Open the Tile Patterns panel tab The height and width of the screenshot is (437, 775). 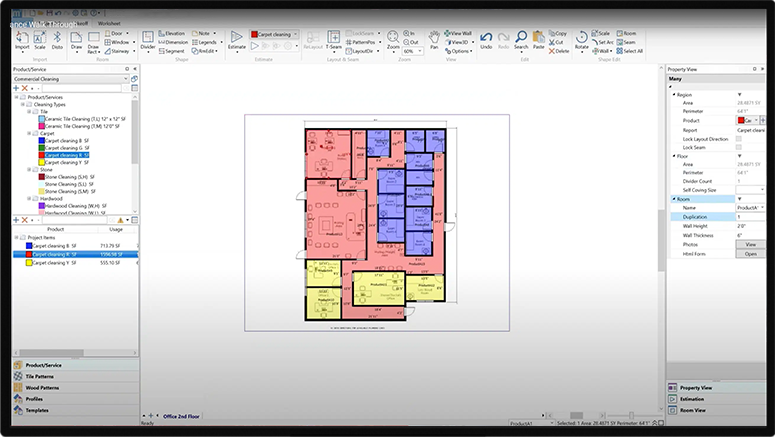(x=46, y=376)
